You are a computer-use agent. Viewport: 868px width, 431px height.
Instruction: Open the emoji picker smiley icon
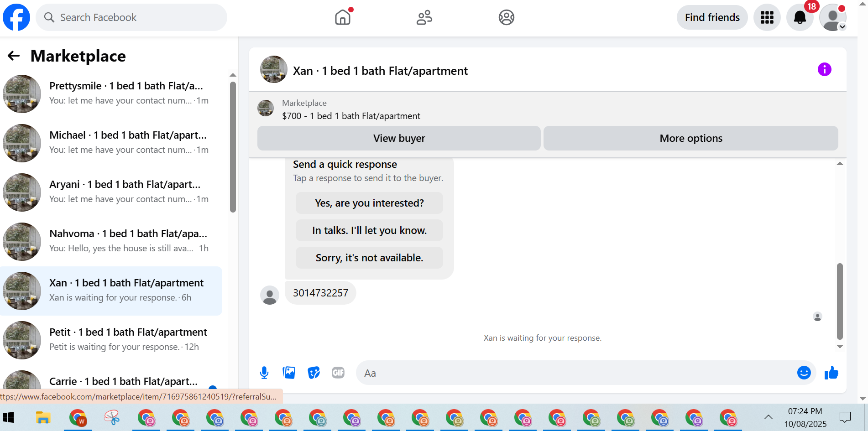[804, 373]
